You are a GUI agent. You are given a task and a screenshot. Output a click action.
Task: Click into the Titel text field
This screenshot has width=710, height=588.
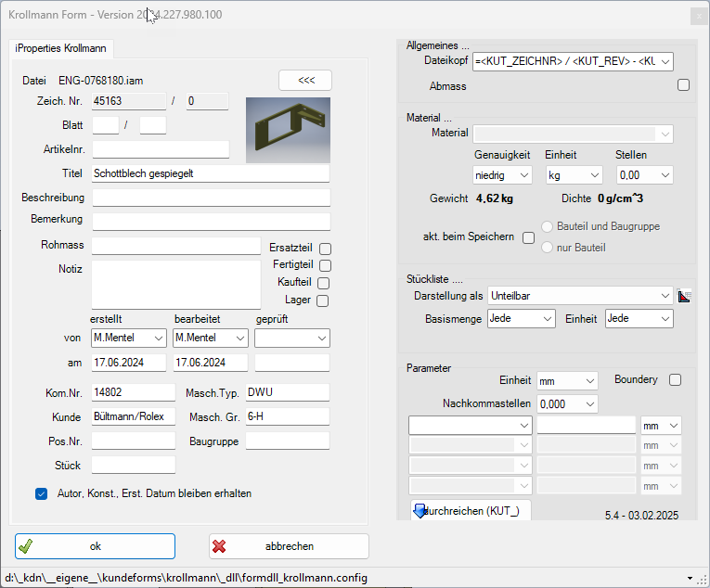click(210, 173)
